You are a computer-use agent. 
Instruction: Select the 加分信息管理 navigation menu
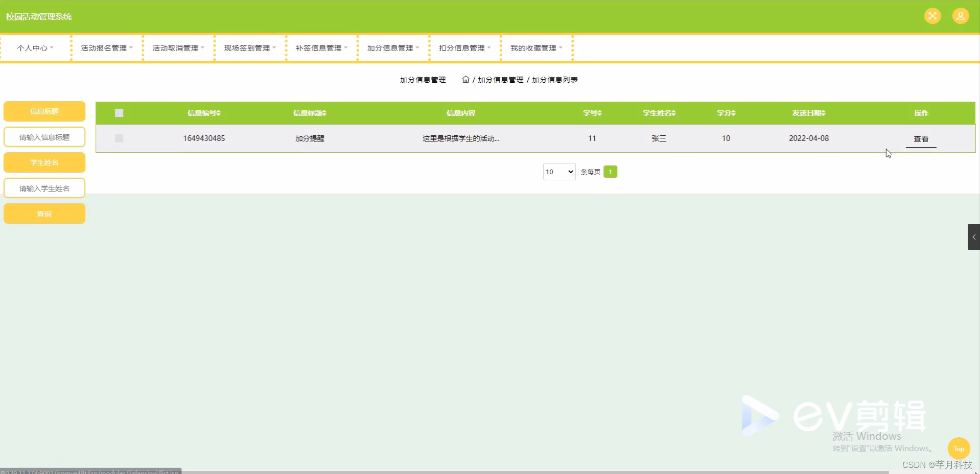pos(392,48)
